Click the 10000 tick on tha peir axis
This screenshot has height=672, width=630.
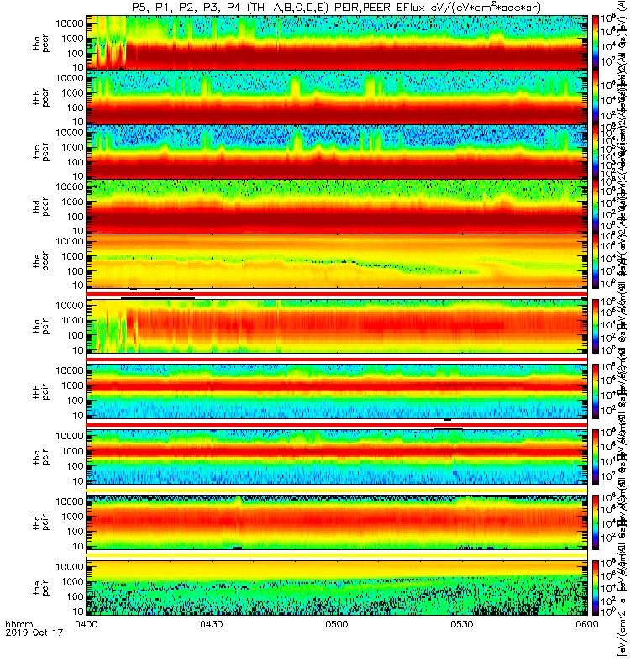[70, 306]
